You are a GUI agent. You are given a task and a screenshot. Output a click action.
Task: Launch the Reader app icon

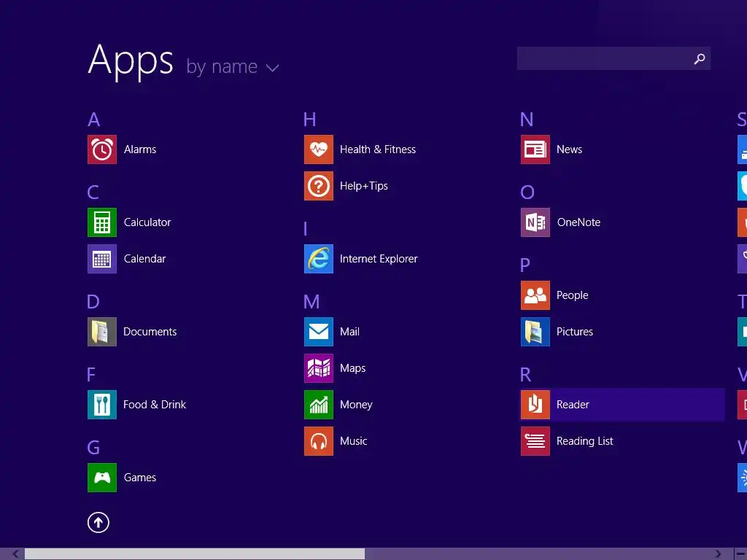point(535,405)
